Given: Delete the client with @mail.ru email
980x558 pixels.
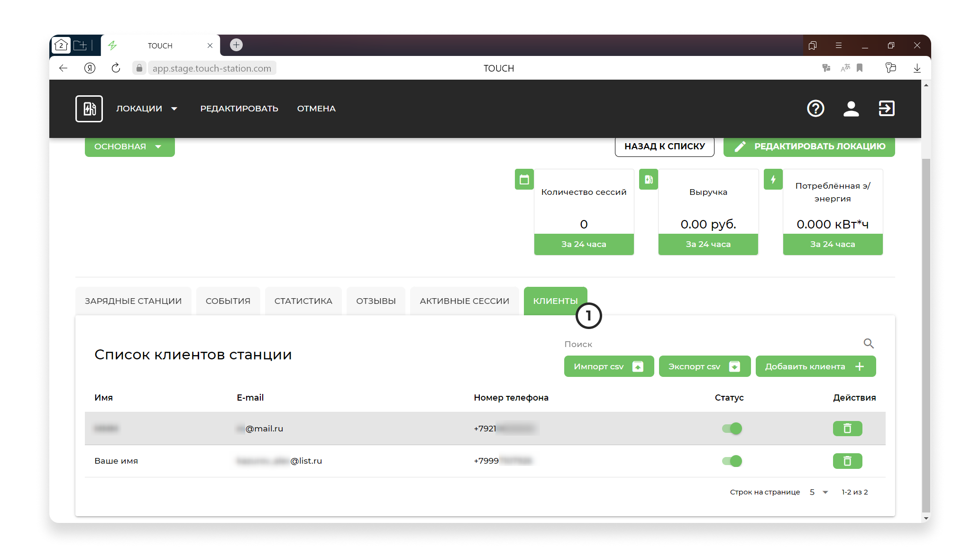Looking at the screenshot, I should [x=848, y=429].
